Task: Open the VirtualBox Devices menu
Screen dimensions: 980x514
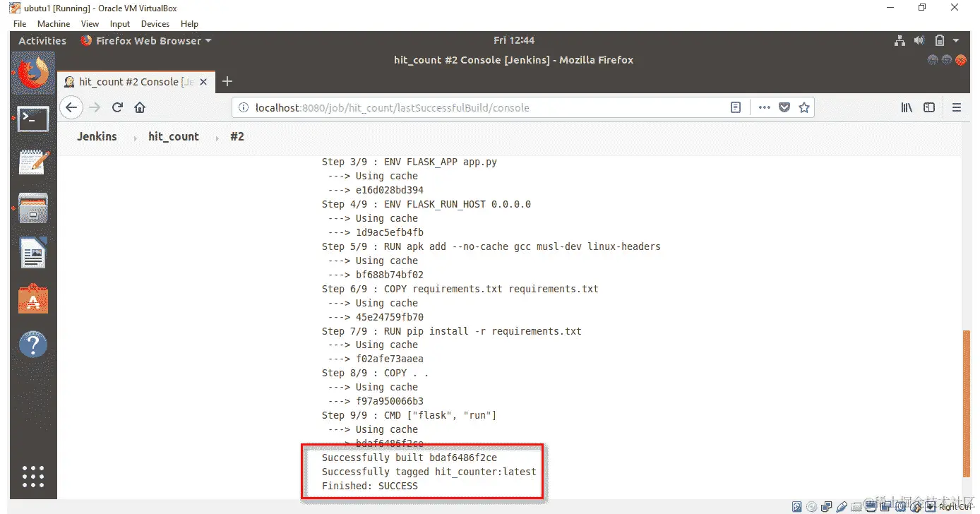Action: pos(155,24)
